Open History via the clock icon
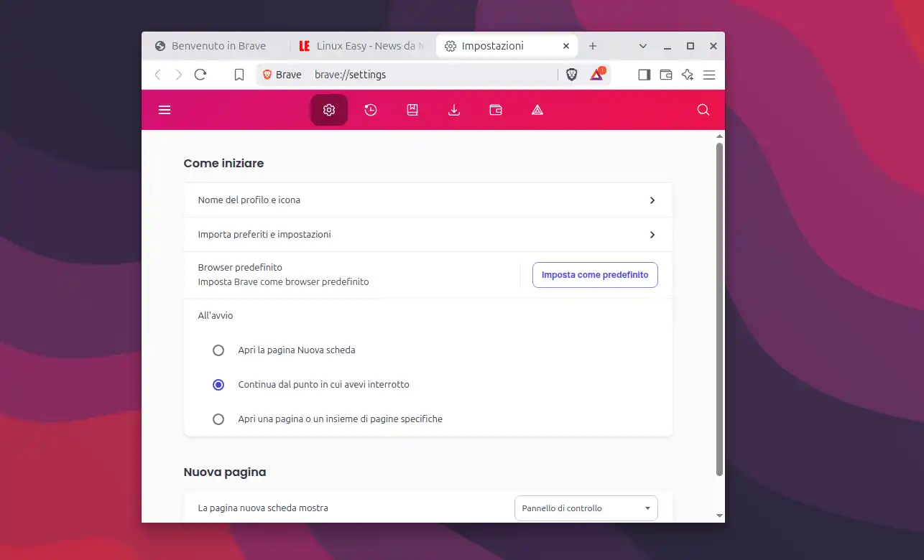The image size is (924, 560). [371, 110]
